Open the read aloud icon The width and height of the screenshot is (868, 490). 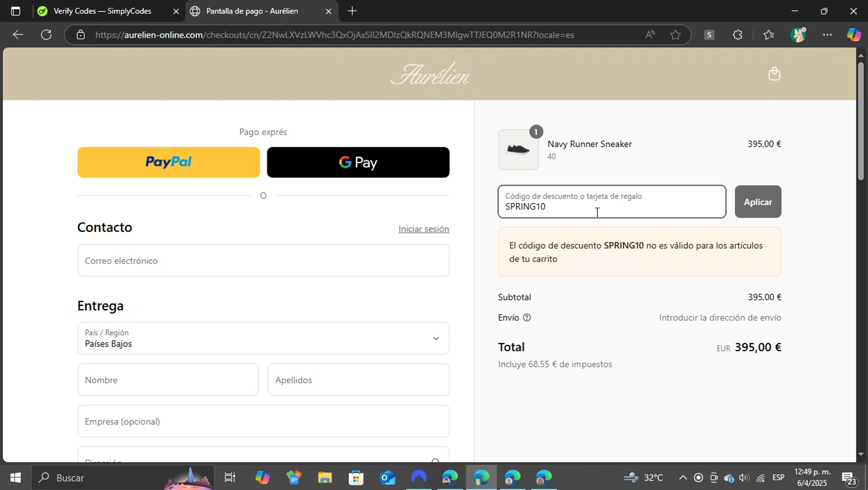click(x=650, y=35)
